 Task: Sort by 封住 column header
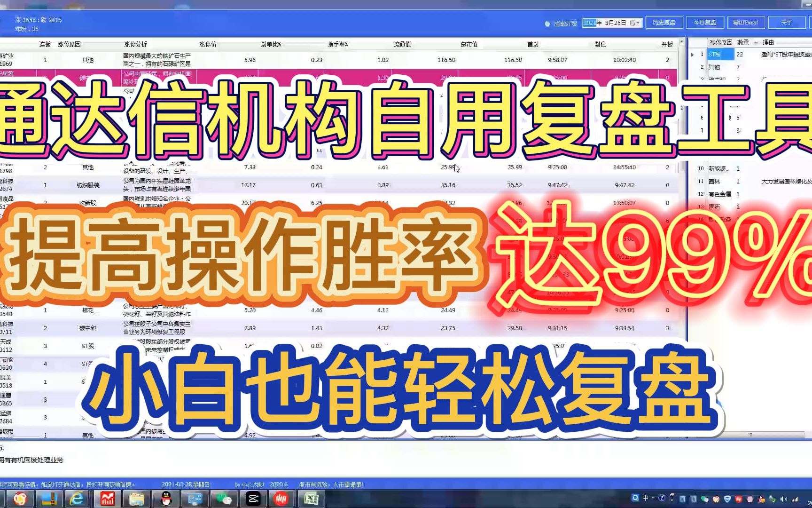pyautogui.click(x=600, y=44)
